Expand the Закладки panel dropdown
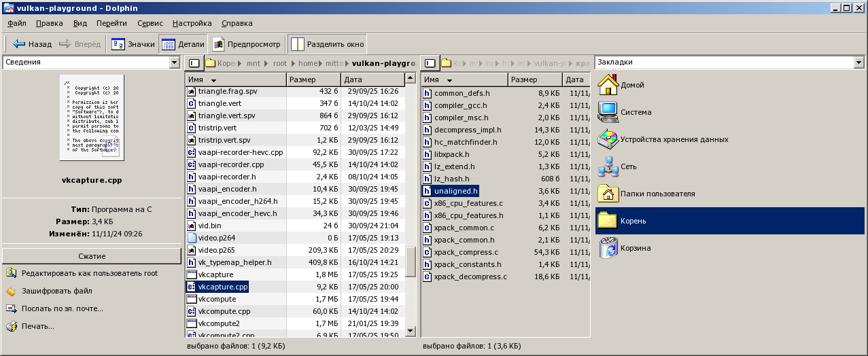 point(858,63)
